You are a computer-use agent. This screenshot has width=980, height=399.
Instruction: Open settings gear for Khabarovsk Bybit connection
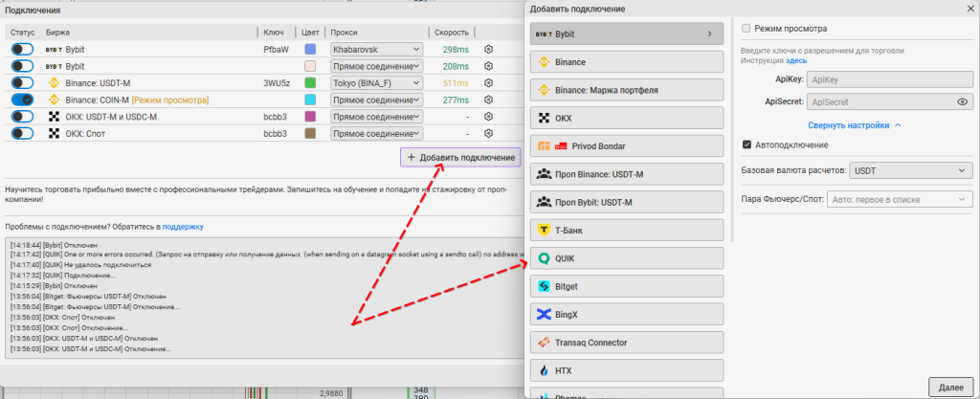pyautogui.click(x=488, y=50)
